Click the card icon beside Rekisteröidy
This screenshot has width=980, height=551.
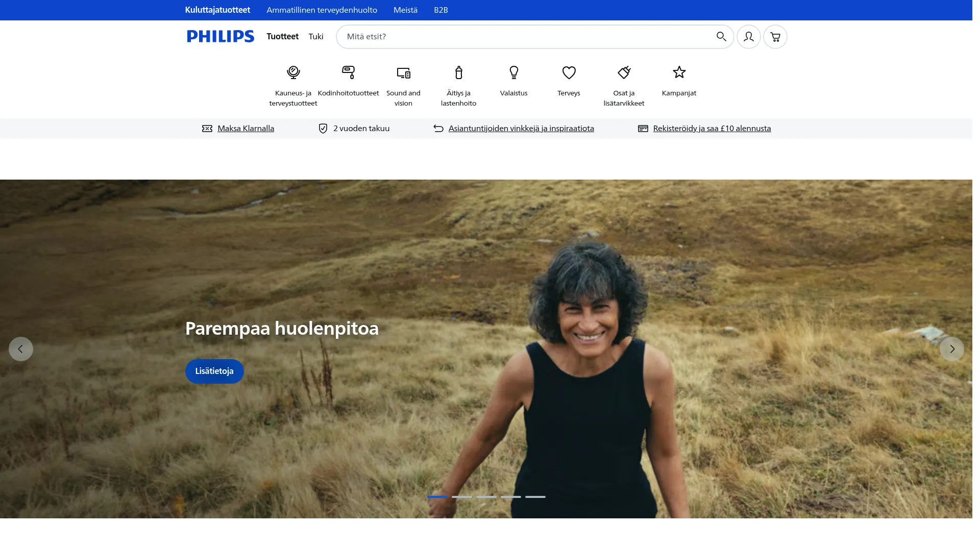pyautogui.click(x=643, y=129)
